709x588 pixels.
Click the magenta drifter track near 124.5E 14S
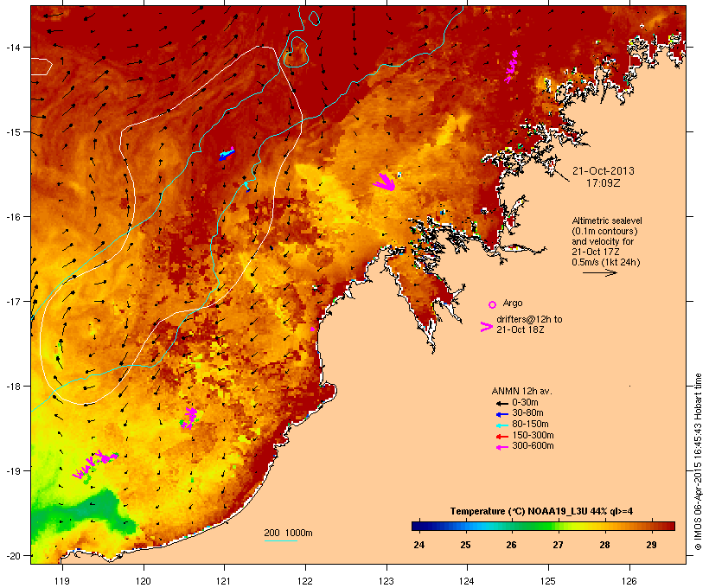point(511,67)
